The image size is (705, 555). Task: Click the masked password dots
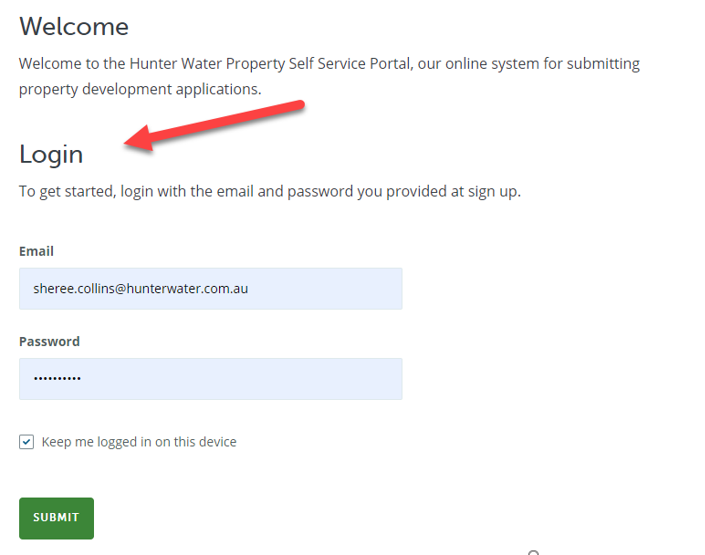57,379
